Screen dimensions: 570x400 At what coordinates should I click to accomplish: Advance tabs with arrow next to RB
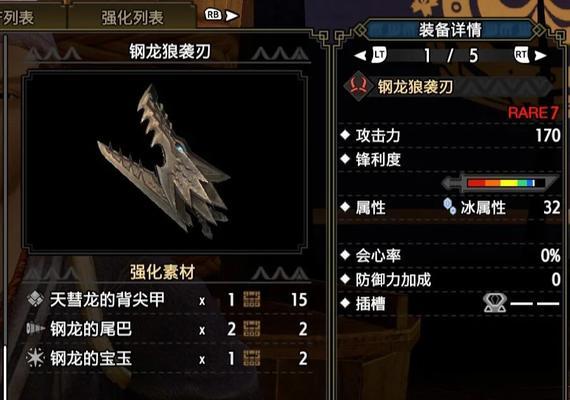tap(232, 15)
